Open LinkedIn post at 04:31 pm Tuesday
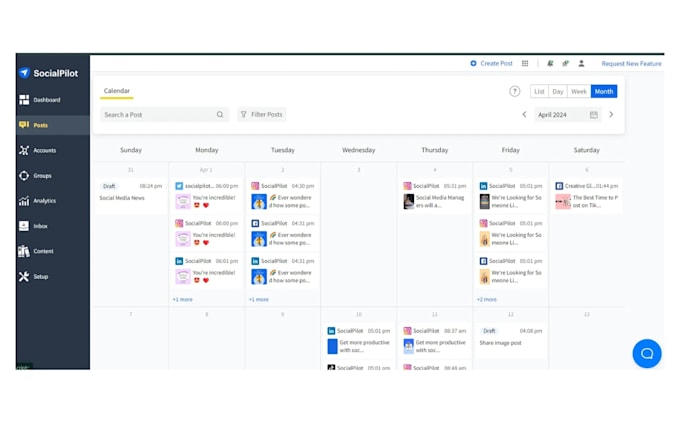680x423 pixels. [x=283, y=271]
